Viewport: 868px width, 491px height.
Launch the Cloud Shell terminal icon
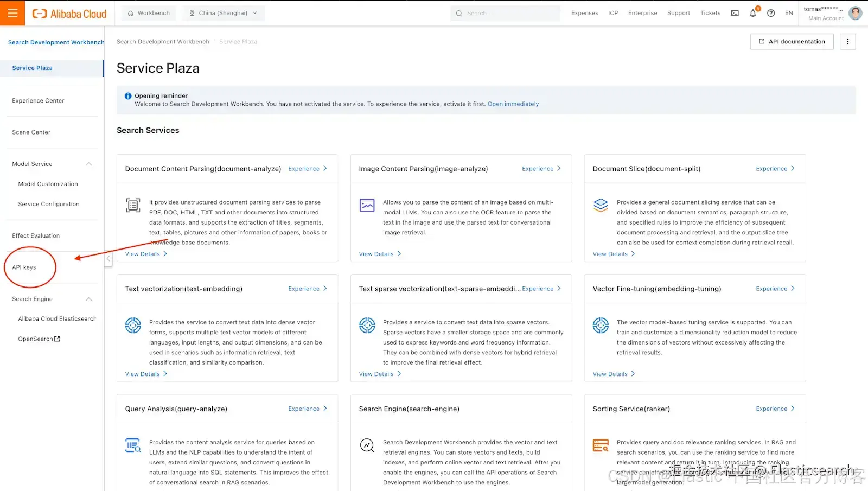click(x=735, y=14)
